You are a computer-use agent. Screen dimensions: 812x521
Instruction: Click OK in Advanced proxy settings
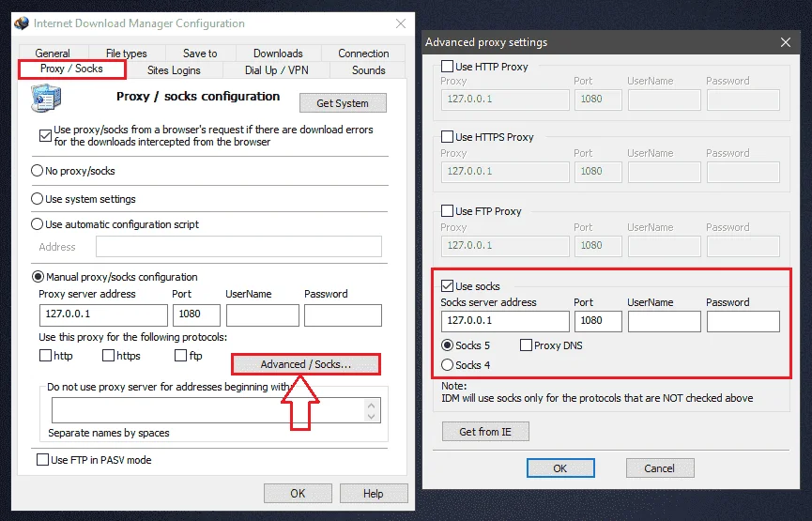point(560,468)
